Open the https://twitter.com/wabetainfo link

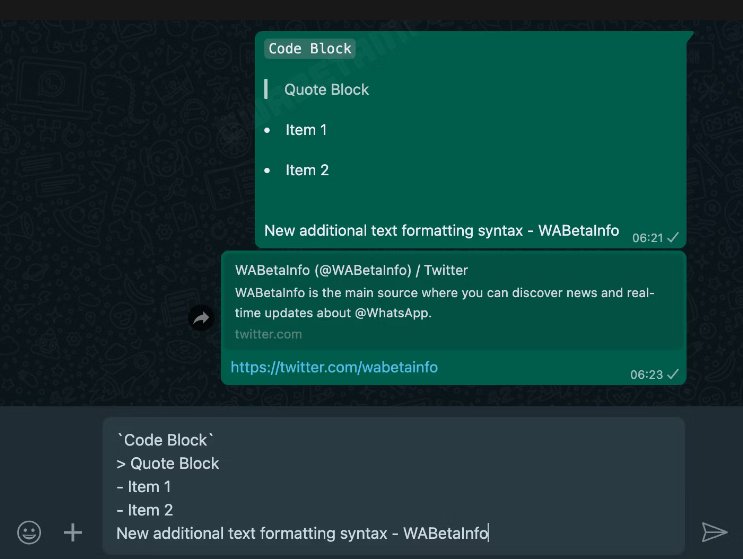coord(334,367)
